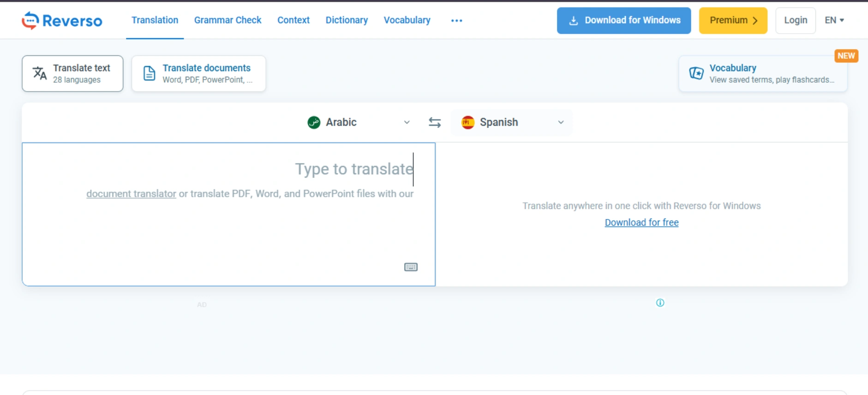Open Vocabulary in the top navigation
This screenshot has width=868, height=395.
[x=407, y=20]
